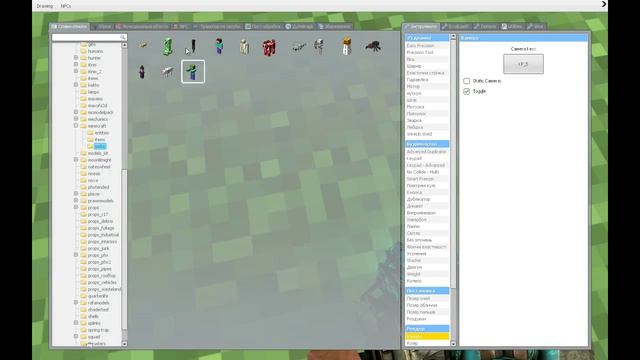The image size is (640, 360).
Task: Spawn the small grey flat creature model
Action: pyautogui.click(x=299, y=47)
